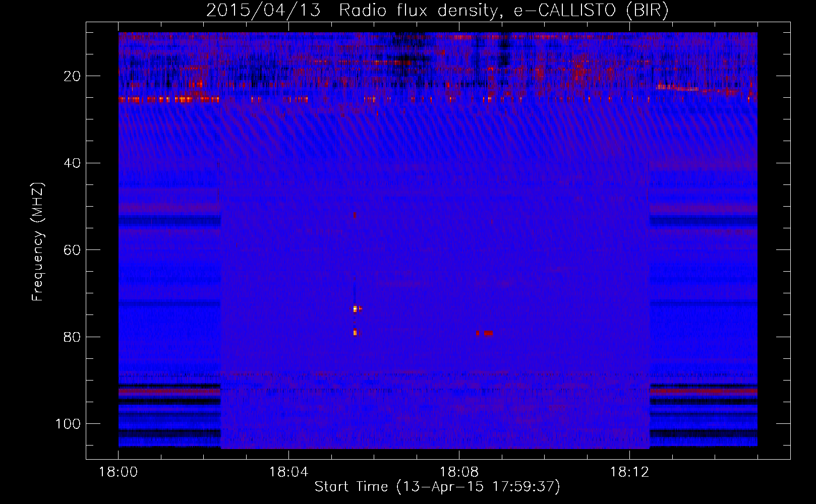The width and height of the screenshot is (816, 504).
Task: Click the '80' frequency tick label
Action: (73, 337)
